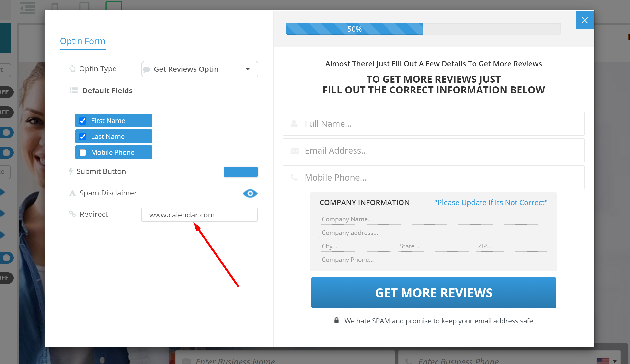Viewport: 630px width, 364px height.
Task: Click the "Please Update If Its Not Correct" link
Action: tap(491, 203)
